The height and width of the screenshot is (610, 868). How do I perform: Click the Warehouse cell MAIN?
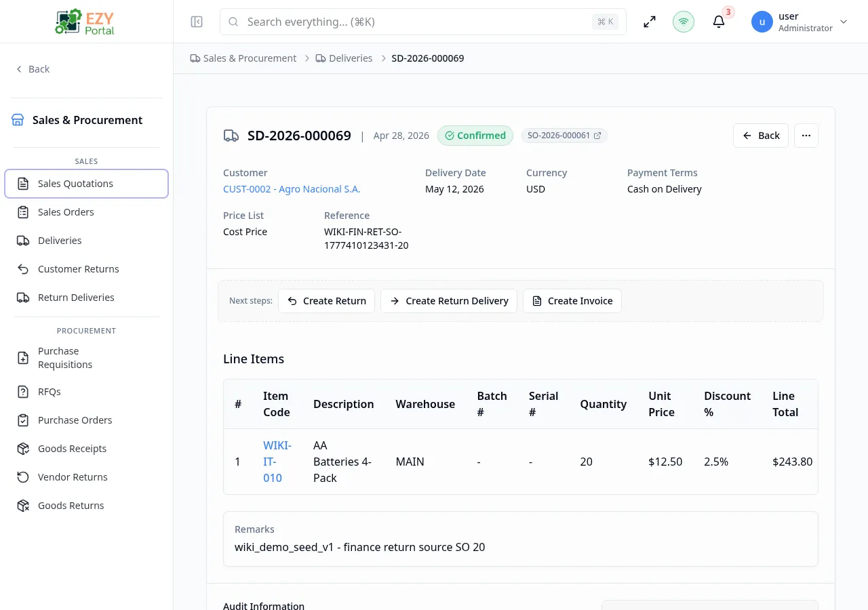coord(410,462)
